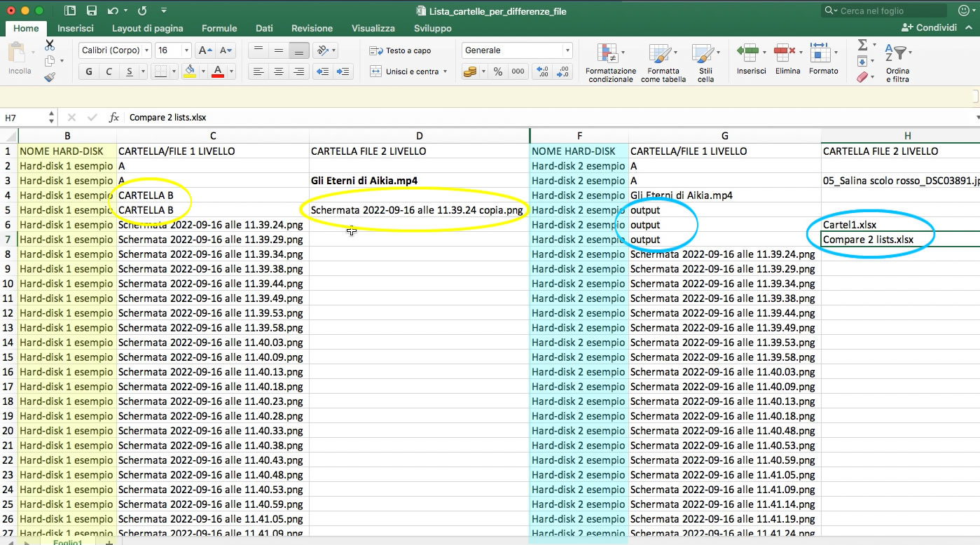Click the increase decimal places icon
Screen dimensions: 980x545
(542, 71)
